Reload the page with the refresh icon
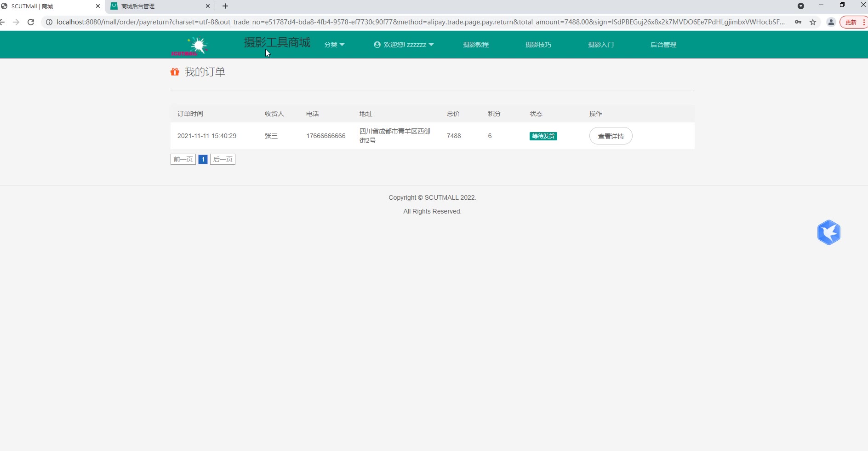The height and width of the screenshot is (451, 868). (31, 22)
